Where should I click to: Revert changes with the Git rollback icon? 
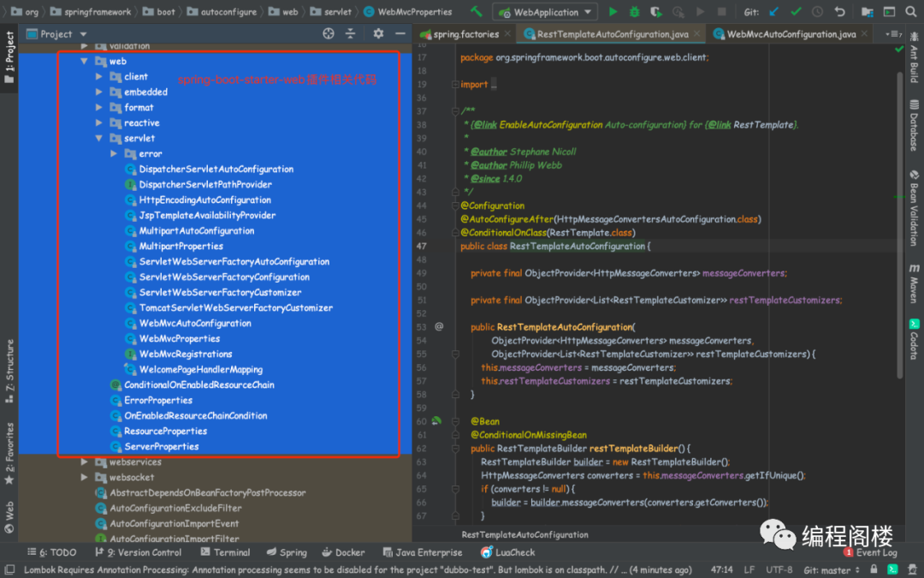click(839, 12)
